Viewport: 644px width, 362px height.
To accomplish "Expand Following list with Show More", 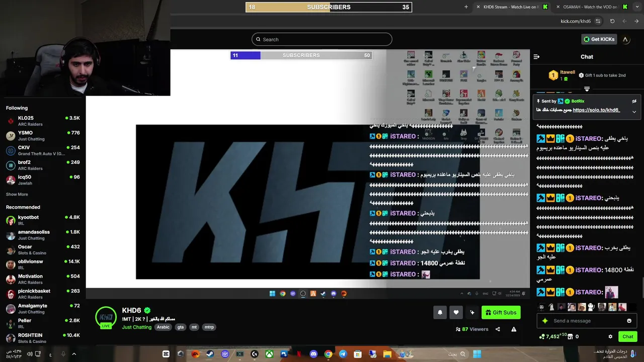I will [17, 194].
